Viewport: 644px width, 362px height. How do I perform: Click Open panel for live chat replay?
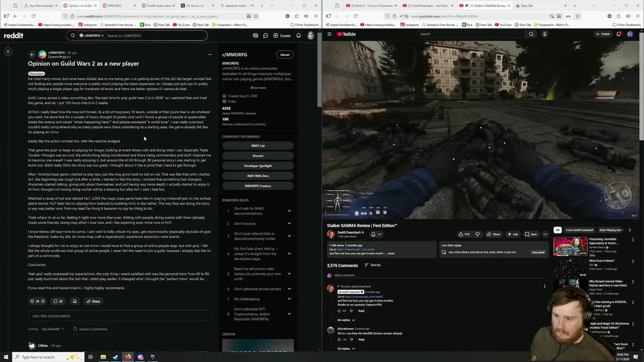coord(538,252)
